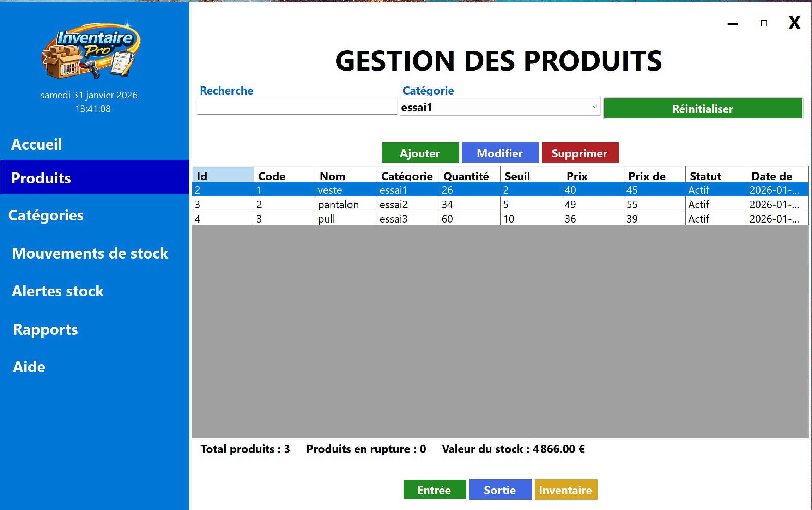
Task: Expand the Catégorie dropdown arrow
Action: coord(594,107)
